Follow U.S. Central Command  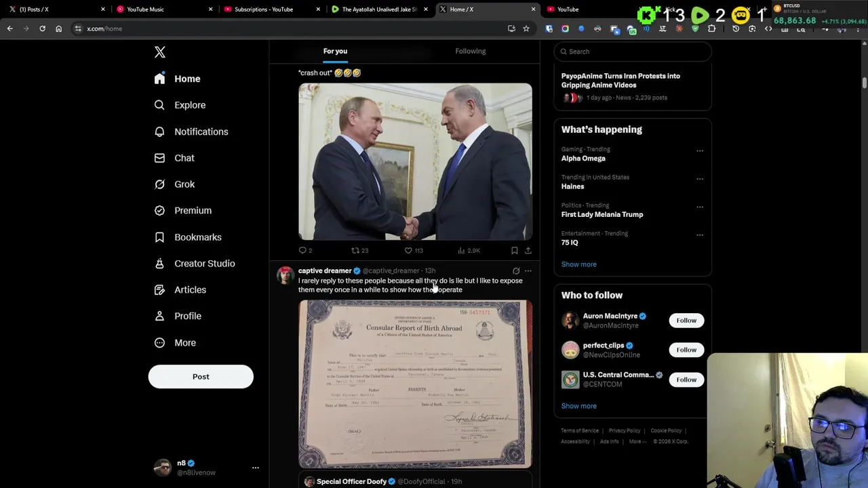pos(686,380)
